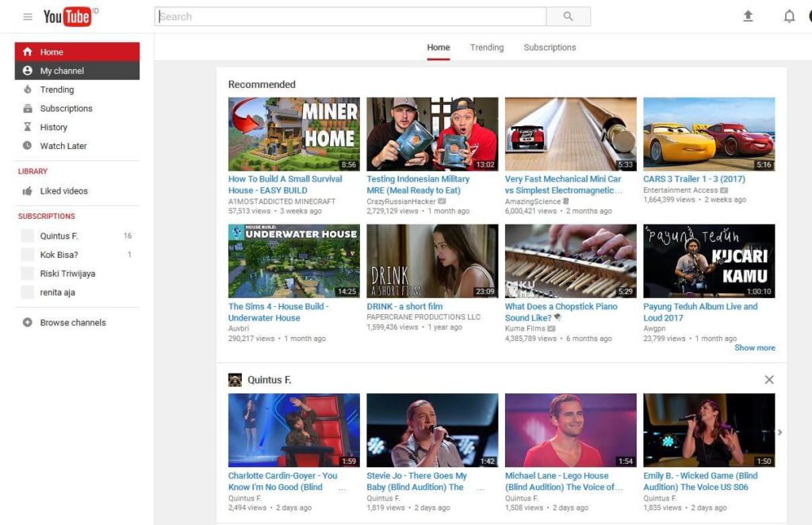Screen dimensions: 812x525
Task: Open CARS 3 Trailer thumbnail
Action: coord(709,134)
